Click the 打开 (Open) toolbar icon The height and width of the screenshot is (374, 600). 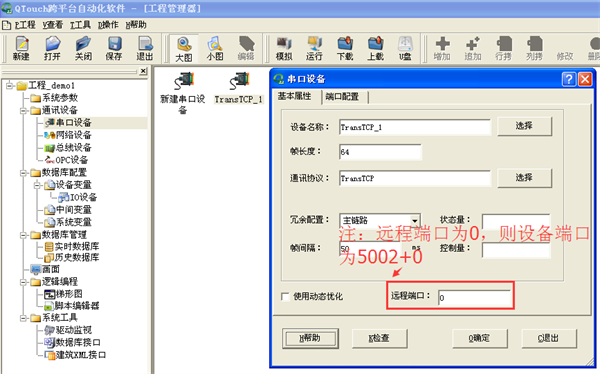coord(52,49)
